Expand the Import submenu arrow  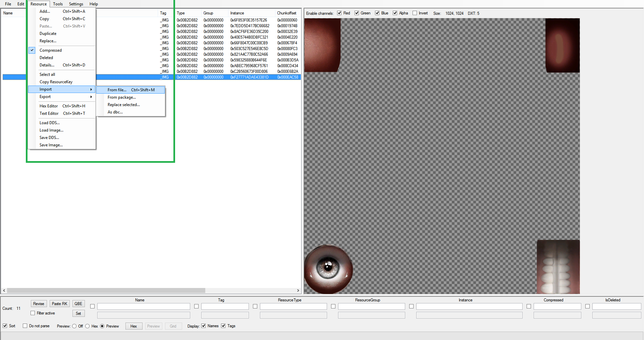coord(91,89)
